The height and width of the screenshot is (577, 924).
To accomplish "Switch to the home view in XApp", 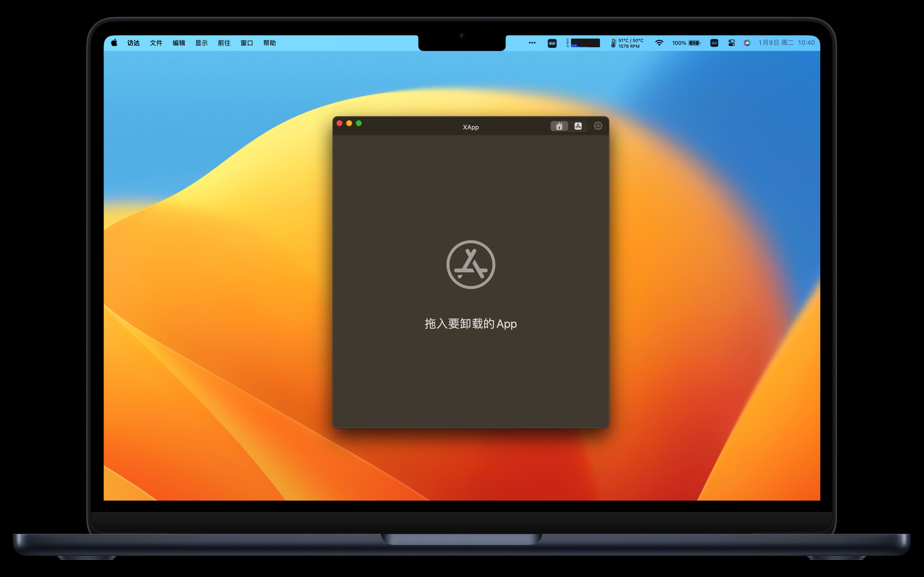I will [559, 126].
